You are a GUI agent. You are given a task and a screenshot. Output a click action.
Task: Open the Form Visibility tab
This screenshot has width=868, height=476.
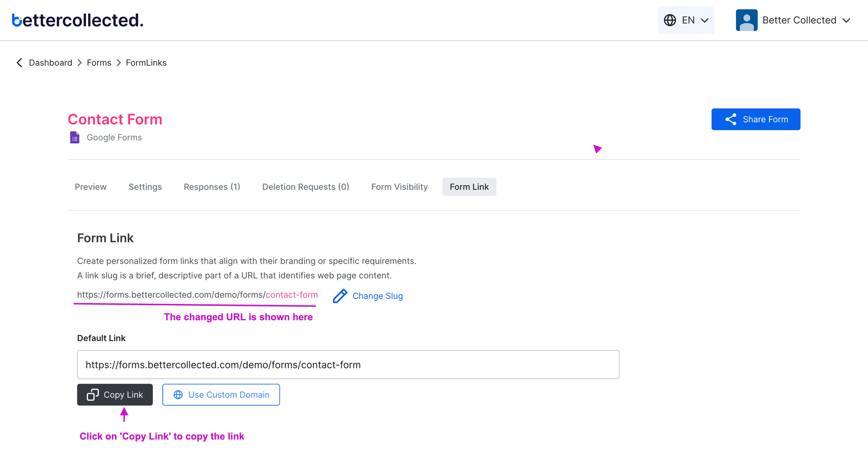click(399, 187)
